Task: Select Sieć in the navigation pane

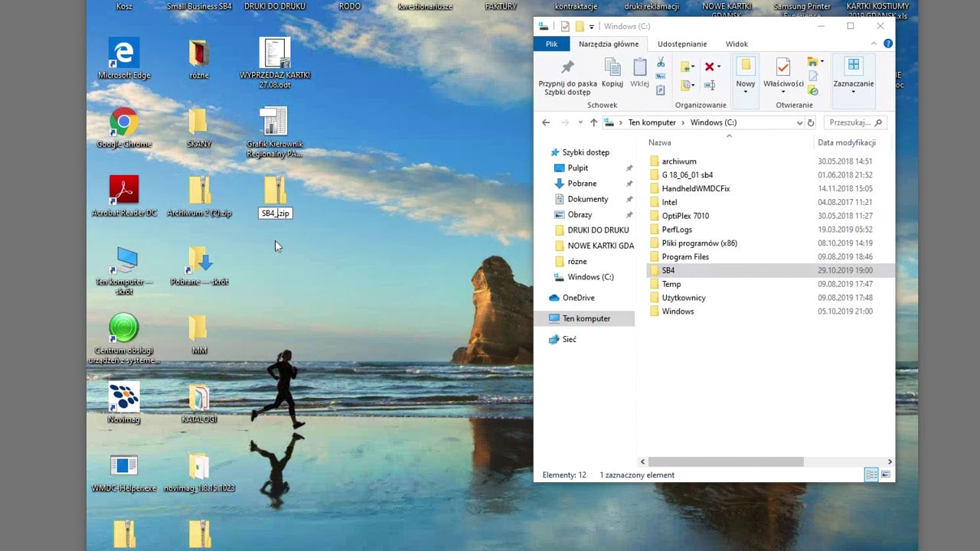Action: coord(569,339)
